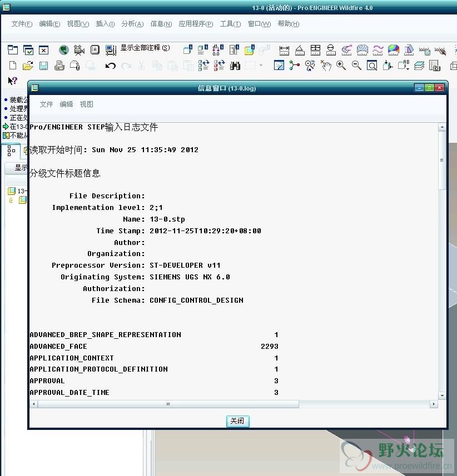Open a file with the folder icon
457x476 pixels.
point(28,66)
